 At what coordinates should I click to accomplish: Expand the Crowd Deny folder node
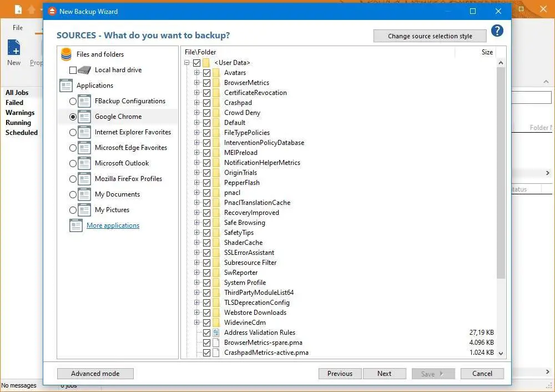(197, 113)
